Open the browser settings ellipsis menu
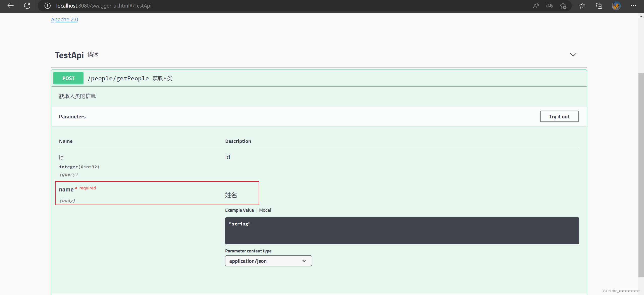Viewport: 644px width, 295px height. tap(633, 6)
